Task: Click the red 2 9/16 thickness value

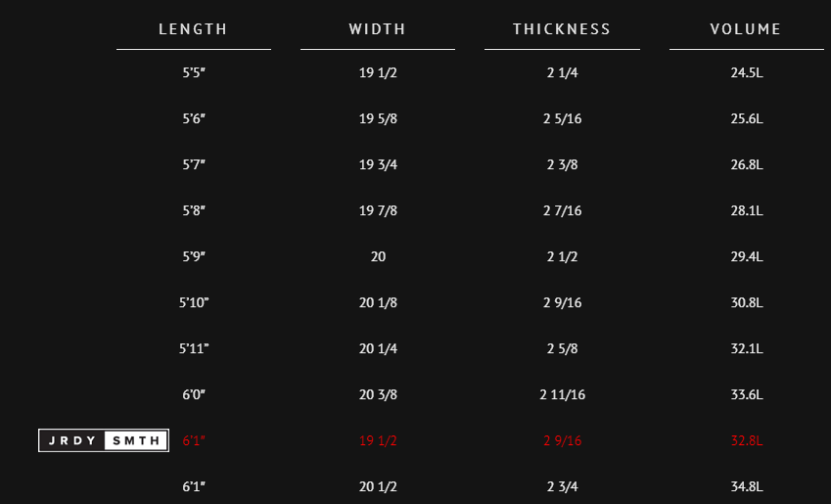Action: tap(562, 440)
